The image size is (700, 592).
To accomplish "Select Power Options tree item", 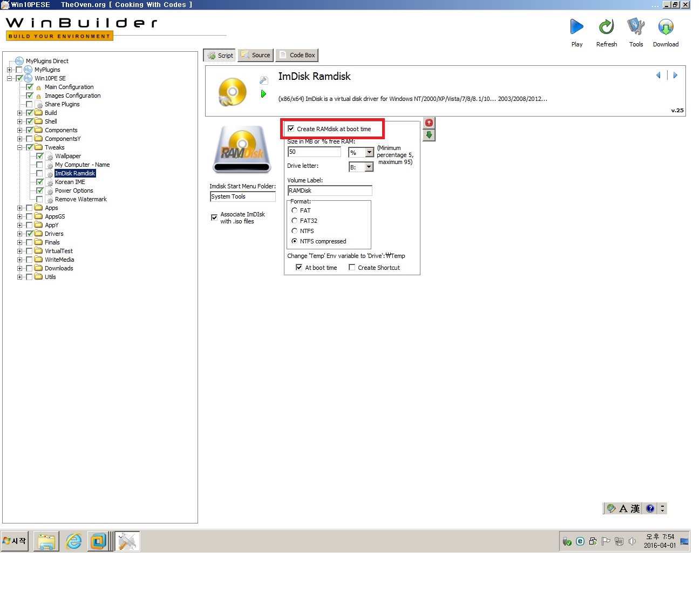I will point(74,190).
